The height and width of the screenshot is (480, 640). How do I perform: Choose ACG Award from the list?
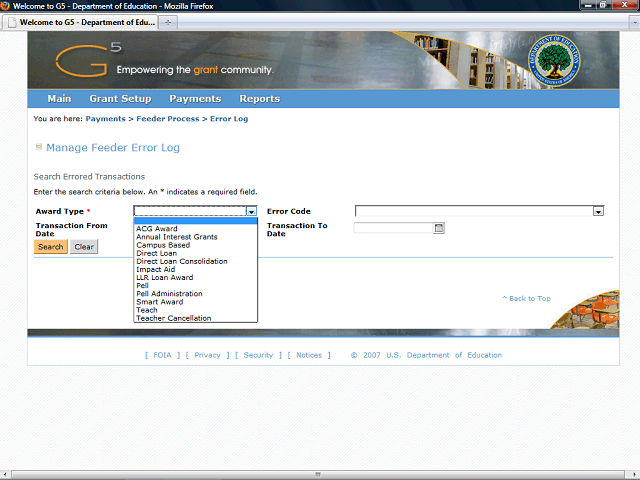[x=157, y=229]
